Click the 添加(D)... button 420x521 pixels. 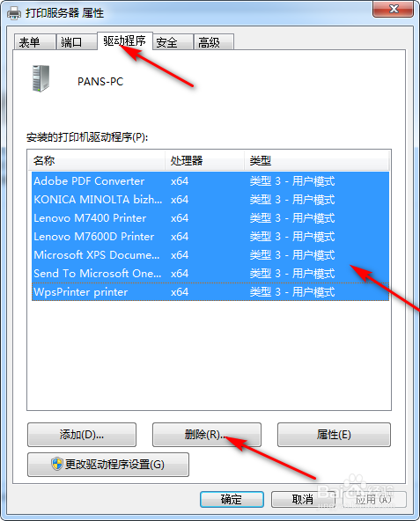tap(82, 435)
